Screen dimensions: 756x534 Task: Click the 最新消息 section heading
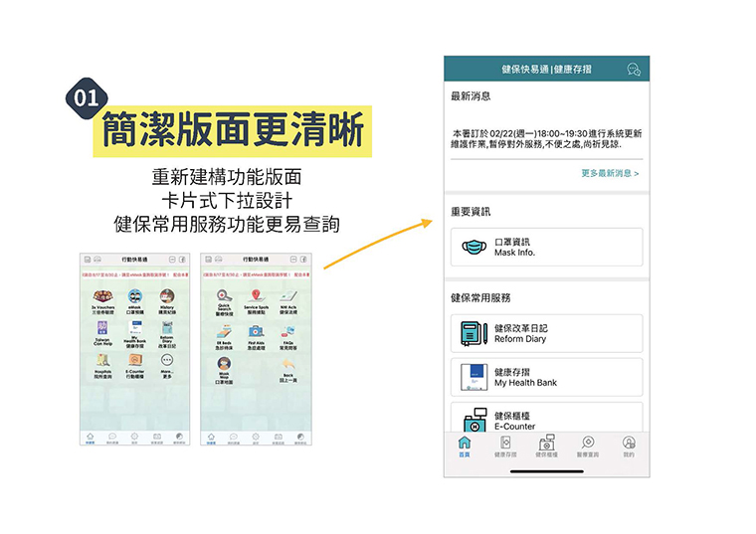(x=471, y=96)
